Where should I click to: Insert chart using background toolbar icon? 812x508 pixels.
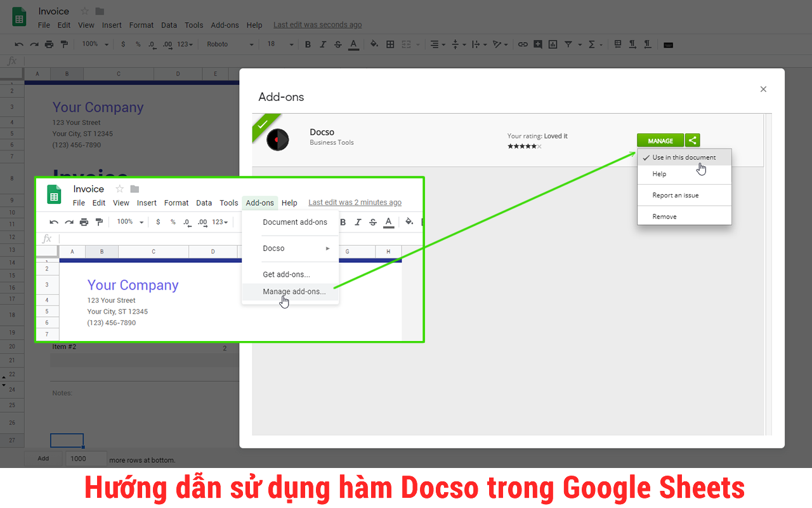coord(553,44)
